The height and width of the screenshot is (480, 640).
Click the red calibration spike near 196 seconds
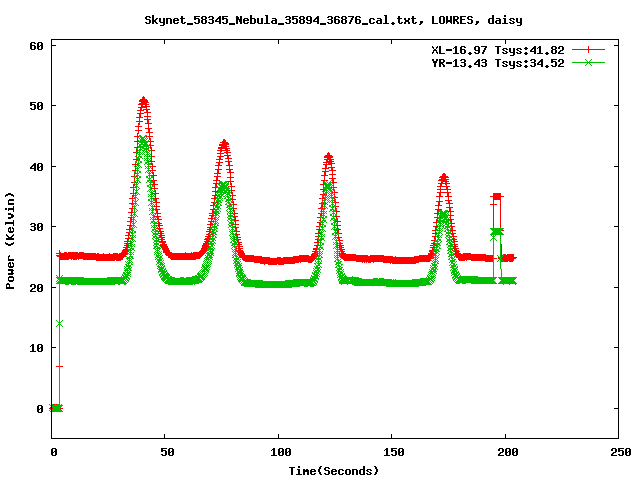(496, 197)
